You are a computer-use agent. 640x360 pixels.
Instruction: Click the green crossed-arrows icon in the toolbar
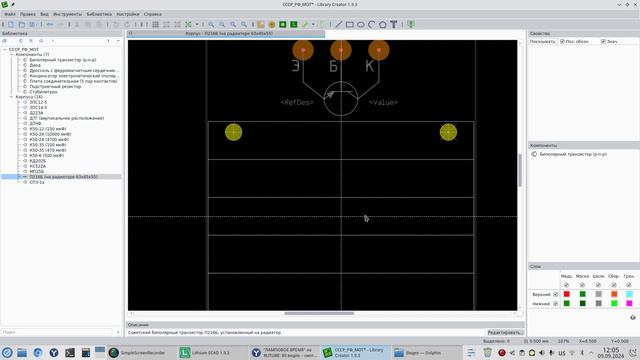[x=188, y=24]
